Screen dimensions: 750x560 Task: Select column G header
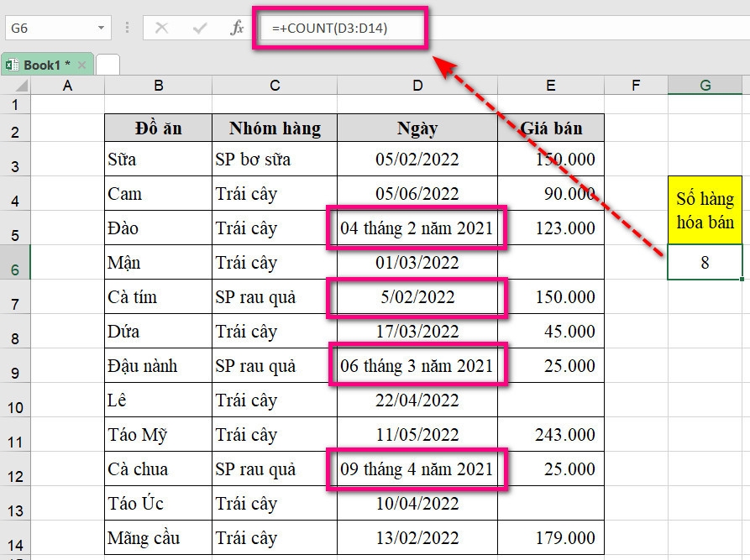[x=705, y=85]
